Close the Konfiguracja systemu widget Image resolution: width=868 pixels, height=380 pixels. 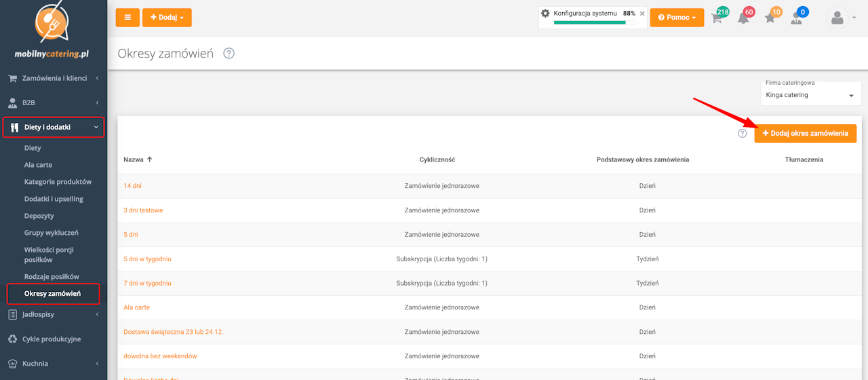point(642,14)
